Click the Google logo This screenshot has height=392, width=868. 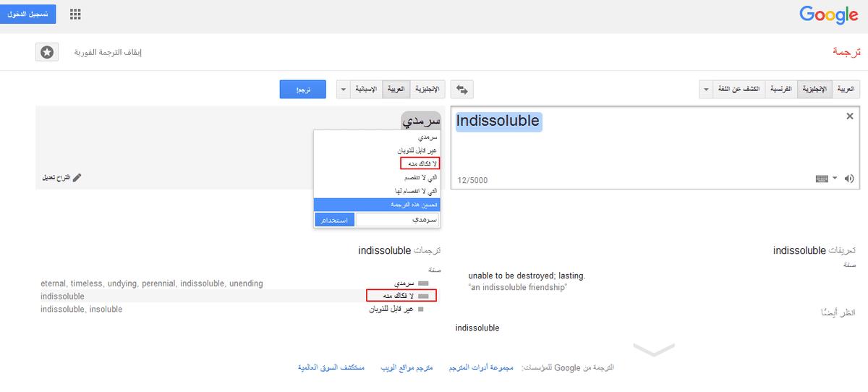[828, 14]
